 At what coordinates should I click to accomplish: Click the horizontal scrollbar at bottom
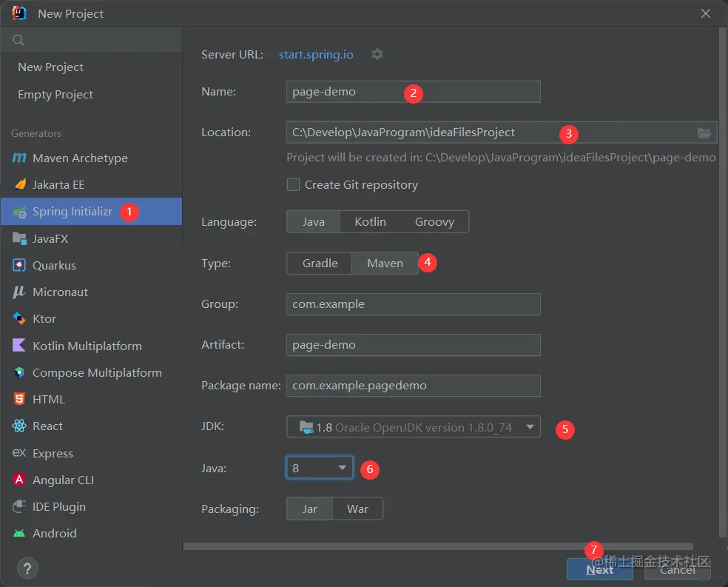[x=438, y=546]
